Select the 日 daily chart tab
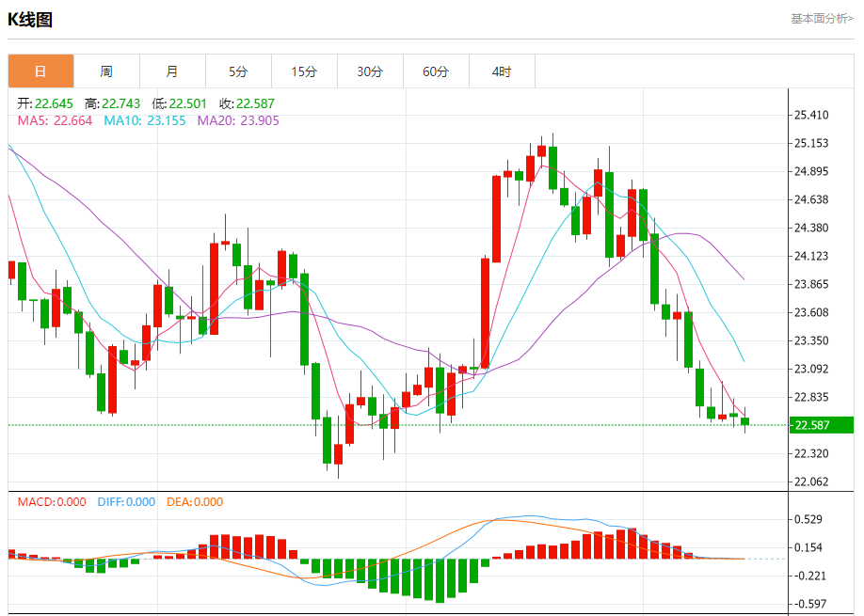 [x=40, y=71]
